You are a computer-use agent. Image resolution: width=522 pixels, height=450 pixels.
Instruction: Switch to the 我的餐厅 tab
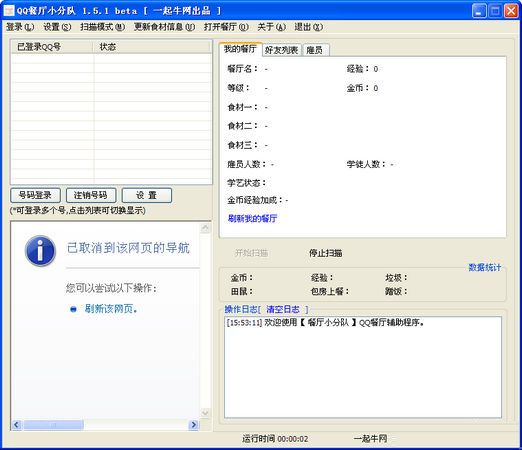coord(240,49)
